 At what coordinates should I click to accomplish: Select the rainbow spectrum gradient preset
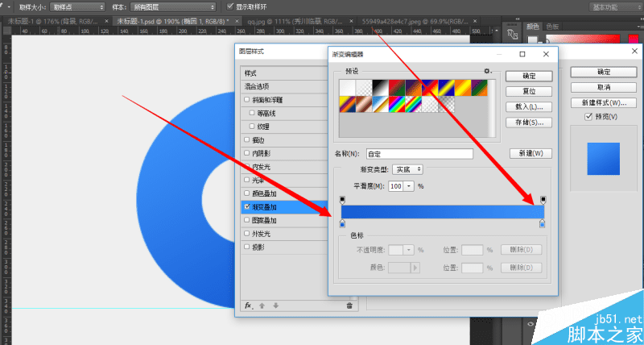coord(397,105)
